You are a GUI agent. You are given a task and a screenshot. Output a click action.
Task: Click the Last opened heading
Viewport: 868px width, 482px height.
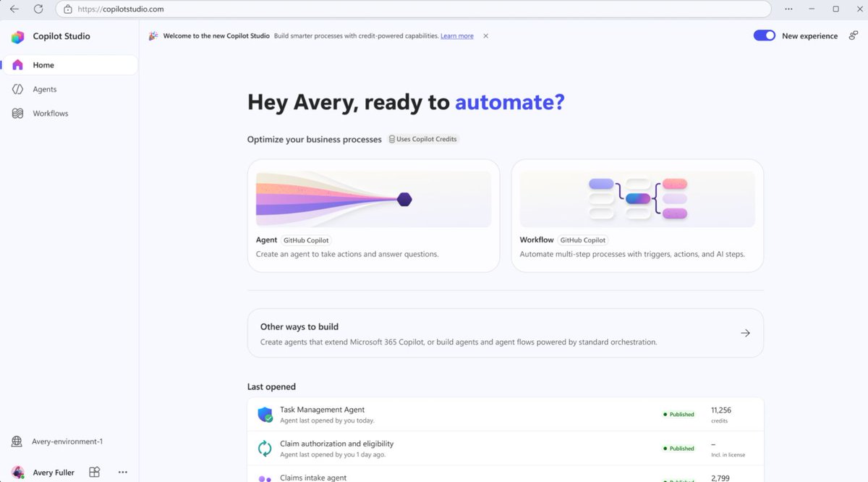click(x=271, y=387)
